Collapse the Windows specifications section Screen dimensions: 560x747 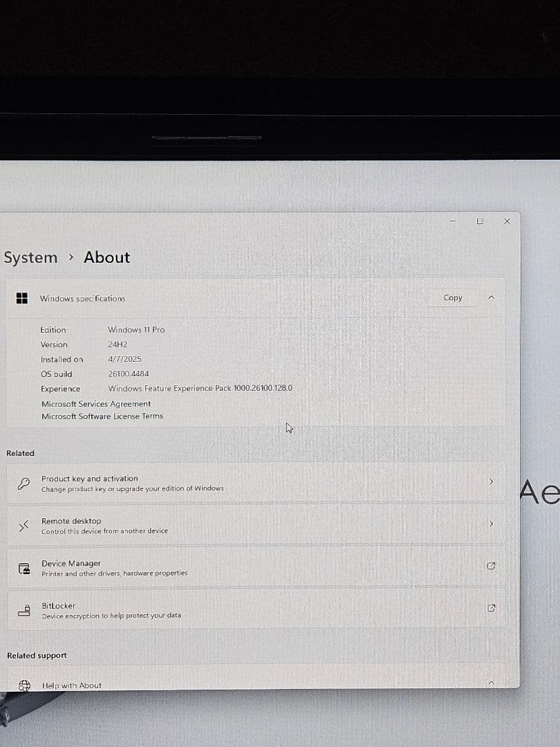pos(491,297)
